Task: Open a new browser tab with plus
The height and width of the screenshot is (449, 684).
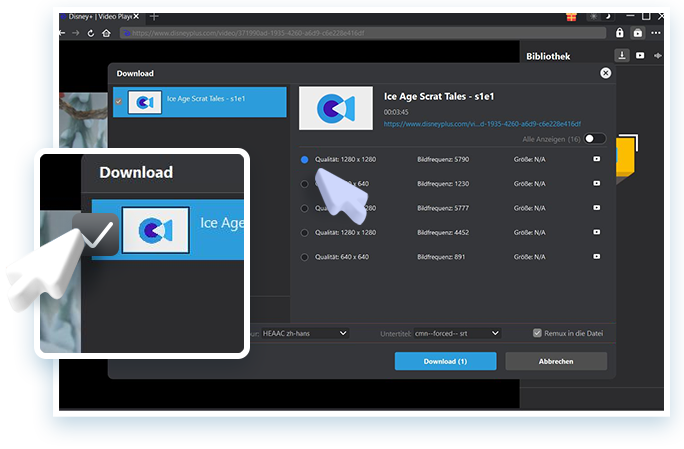Action: pyautogui.click(x=154, y=17)
